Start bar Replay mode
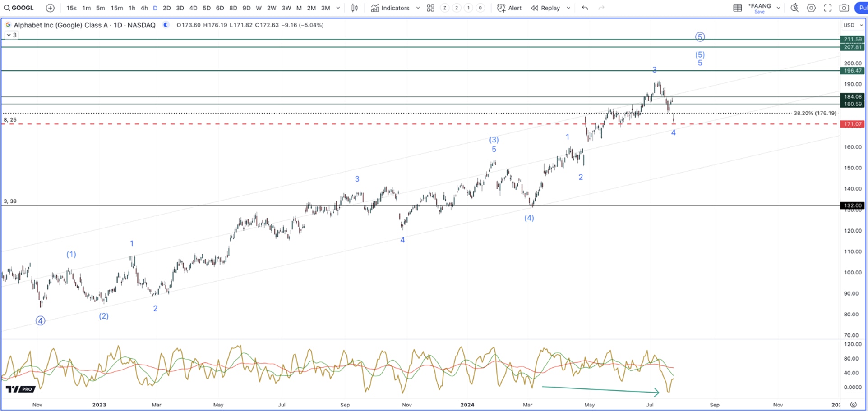 click(x=545, y=8)
